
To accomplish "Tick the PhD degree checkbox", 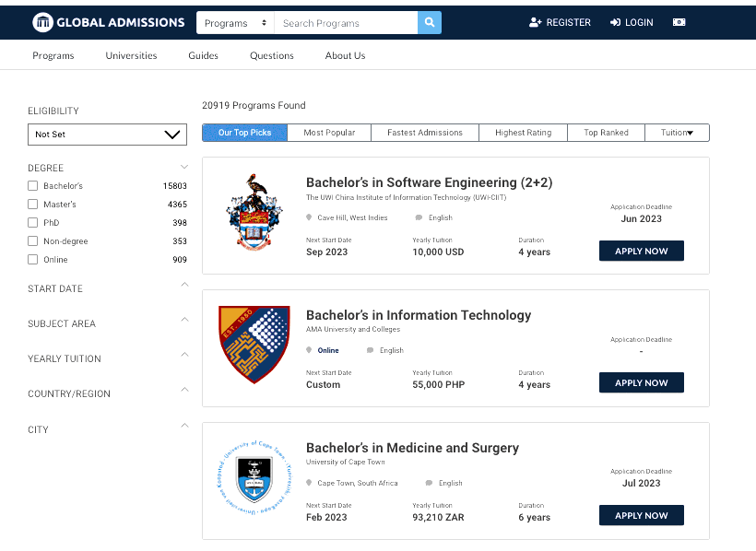I will coord(33,223).
